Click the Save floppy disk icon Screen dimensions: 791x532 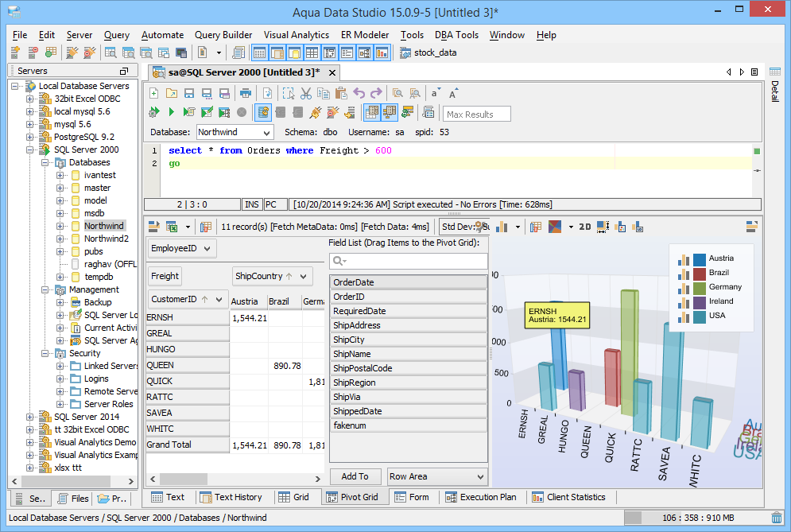tap(189, 93)
